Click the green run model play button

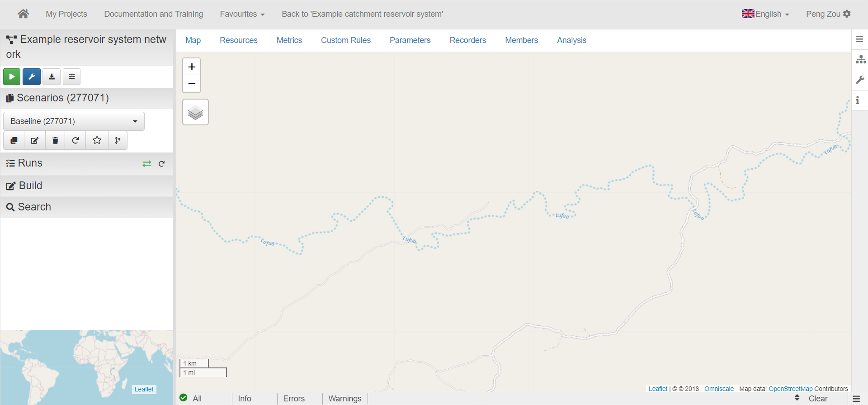12,77
